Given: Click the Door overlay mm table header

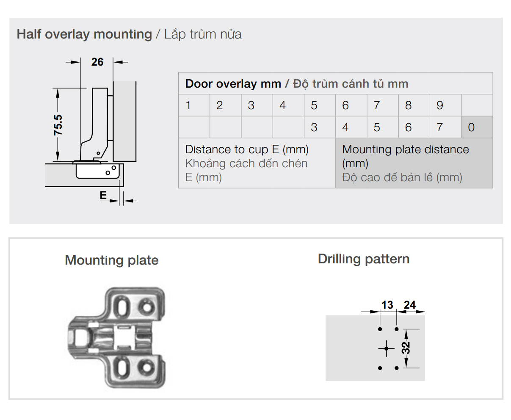Looking at the screenshot, I should click(296, 84).
